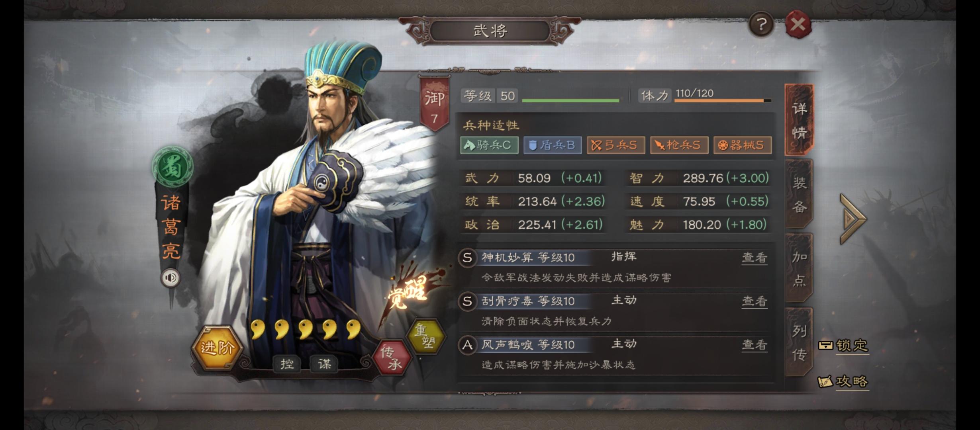Tap the green 蜀 faction emblem
Viewport: 980px width, 430px height.
(172, 166)
